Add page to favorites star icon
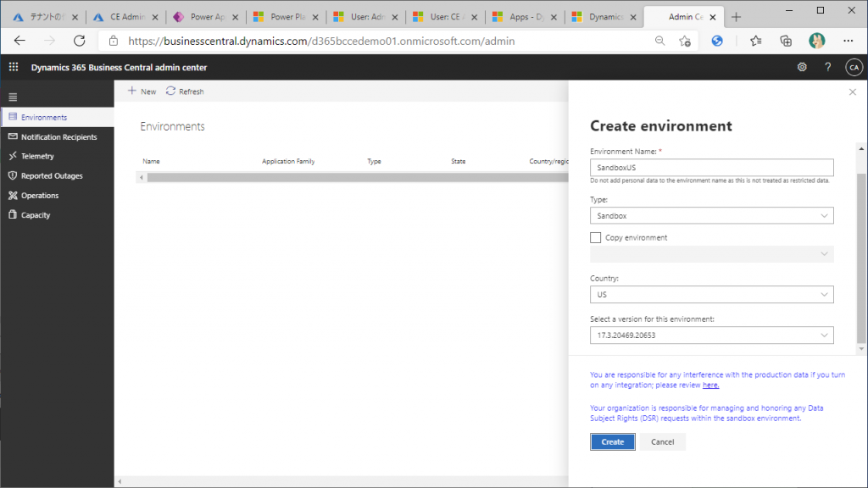The height and width of the screenshot is (488, 868). coord(685,41)
